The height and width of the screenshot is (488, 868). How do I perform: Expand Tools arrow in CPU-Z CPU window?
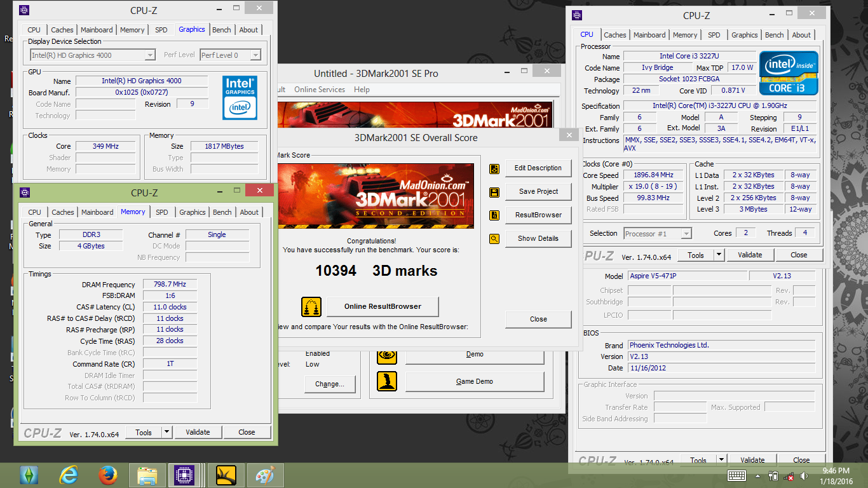tap(719, 255)
